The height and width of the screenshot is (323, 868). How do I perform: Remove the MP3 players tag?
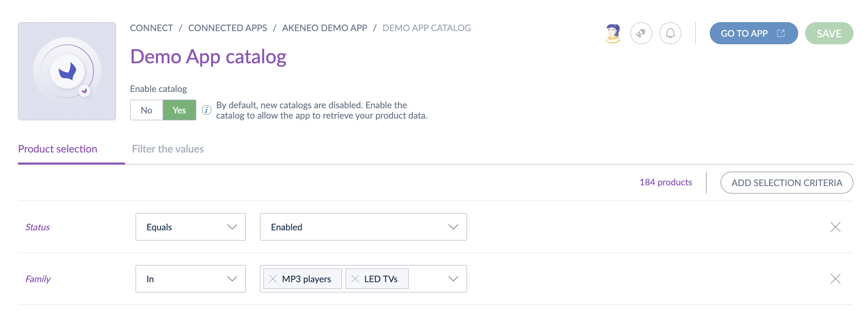click(273, 279)
